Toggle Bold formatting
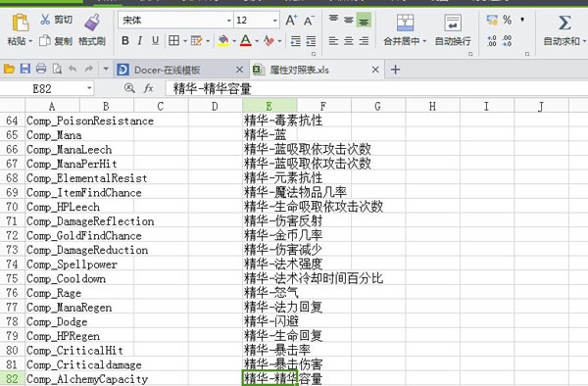588x386 pixels. click(125, 40)
